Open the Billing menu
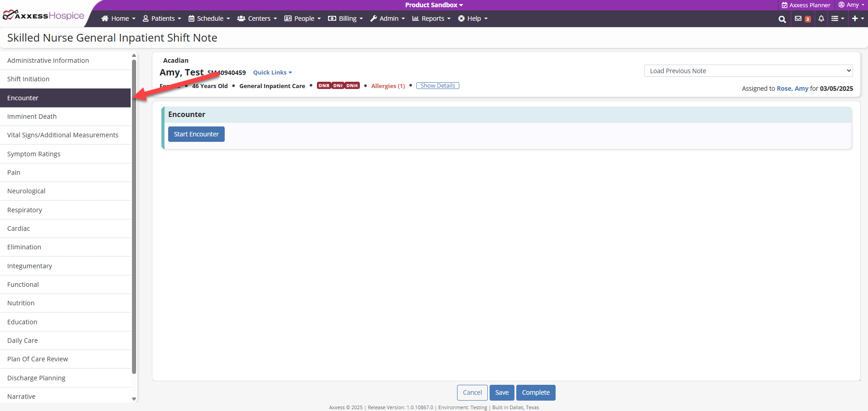The image size is (868, 411). click(x=345, y=19)
